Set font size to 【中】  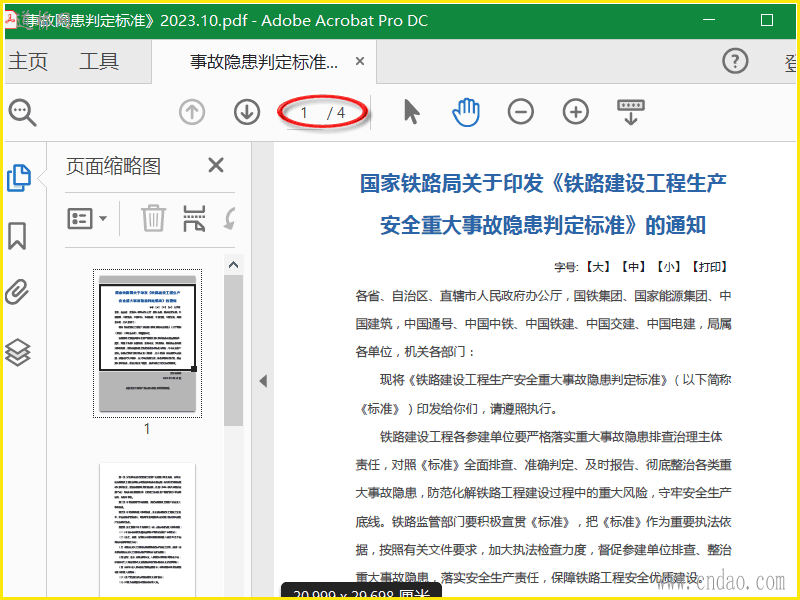coord(633,267)
